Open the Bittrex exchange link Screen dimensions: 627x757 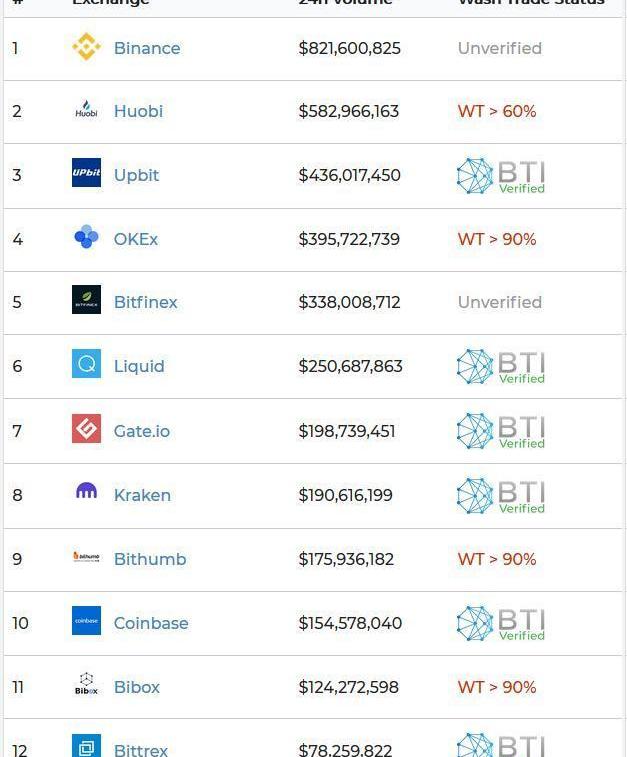(x=141, y=750)
